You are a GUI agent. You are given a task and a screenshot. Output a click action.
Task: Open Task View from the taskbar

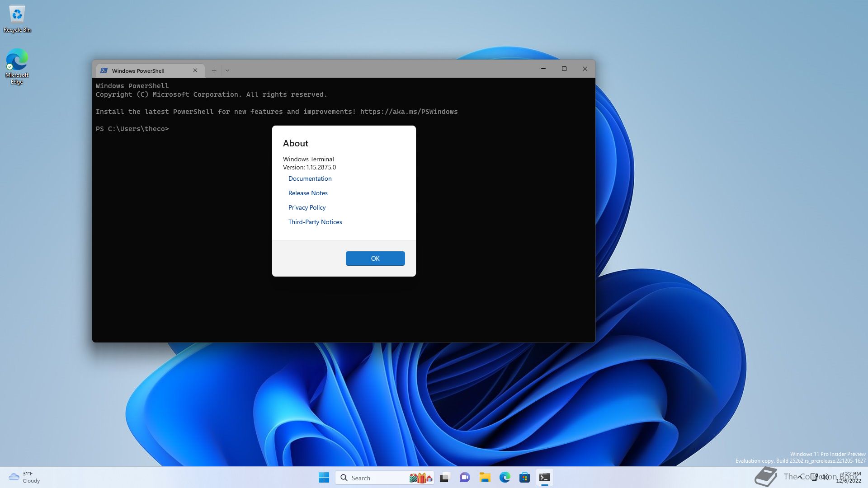(x=445, y=478)
